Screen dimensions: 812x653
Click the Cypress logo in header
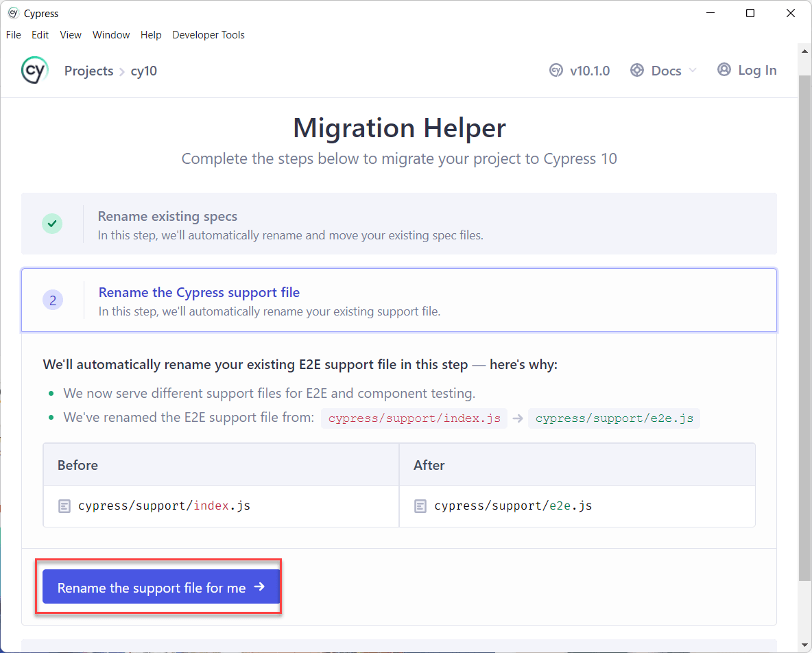[35, 71]
